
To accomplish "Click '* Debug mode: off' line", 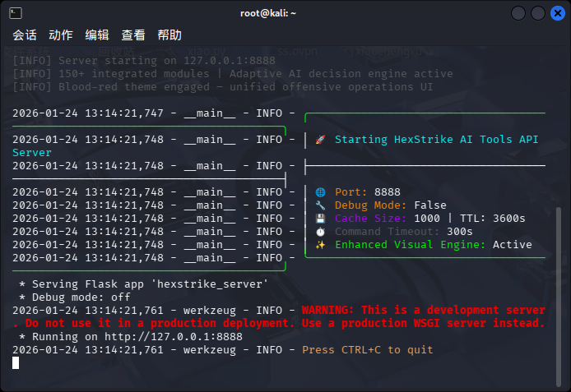I will click(x=75, y=297).
